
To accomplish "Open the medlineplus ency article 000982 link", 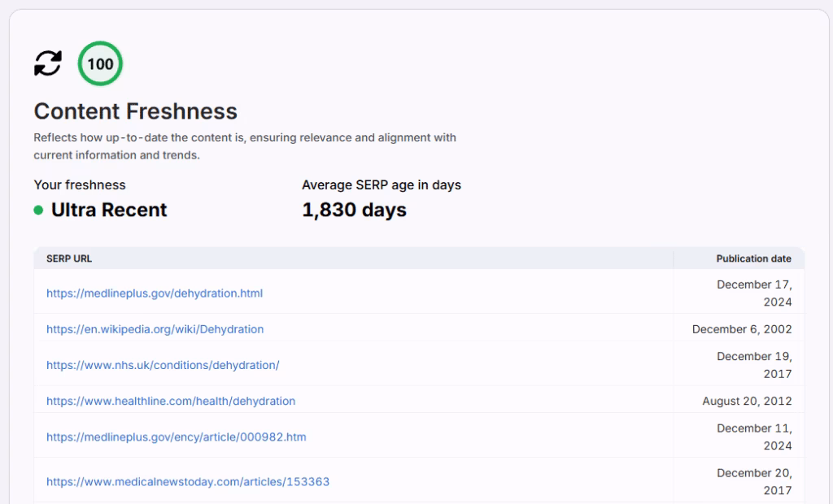I will pos(176,437).
